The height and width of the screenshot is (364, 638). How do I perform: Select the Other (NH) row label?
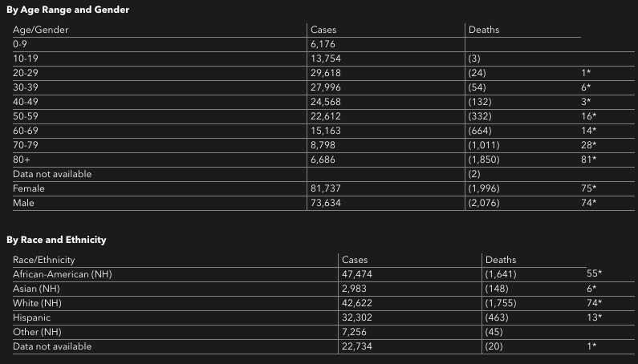tap(37, 332)
